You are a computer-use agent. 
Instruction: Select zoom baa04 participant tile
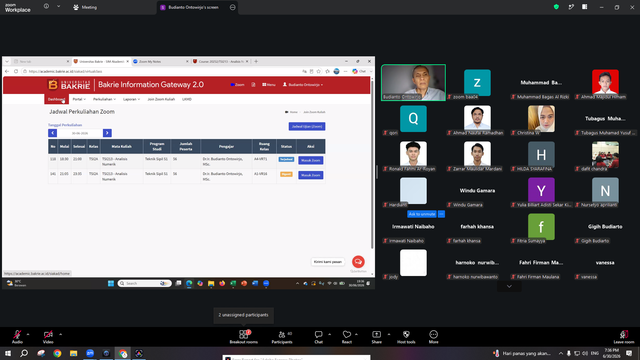pos(477,82)
